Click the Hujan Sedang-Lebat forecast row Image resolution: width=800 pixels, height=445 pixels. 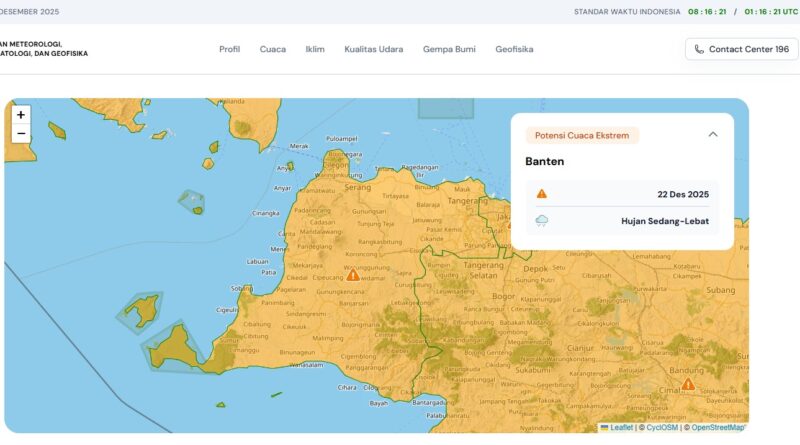point(622,220)
